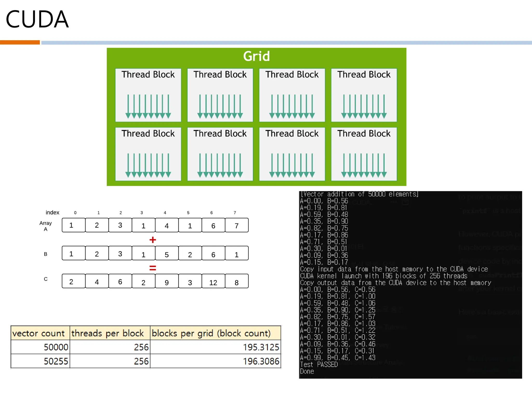Click the value 12 in array C
Viewport: 532px width, 399px height.
point(213,283)
